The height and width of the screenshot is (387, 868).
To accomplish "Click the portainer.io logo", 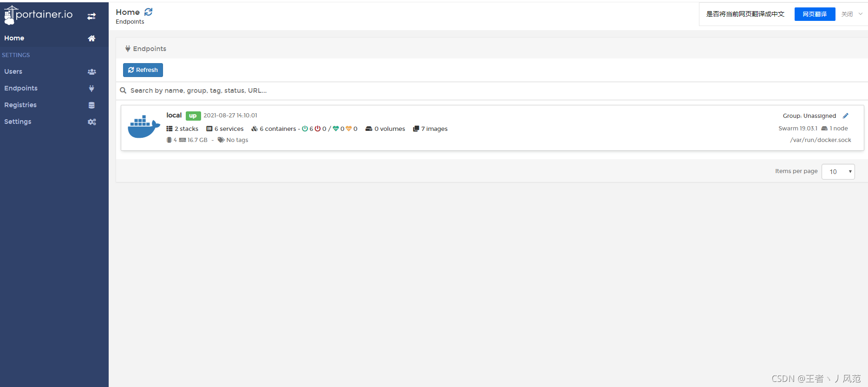I will coord(39,15).
